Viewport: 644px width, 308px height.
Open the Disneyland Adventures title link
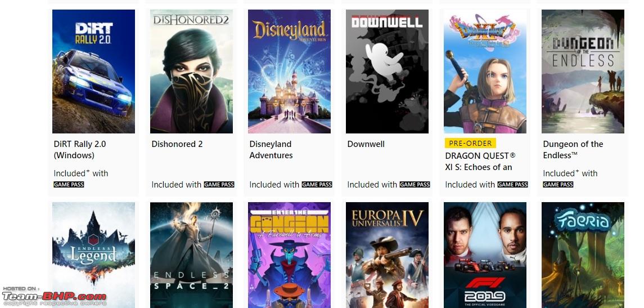[x=271, y=150]
